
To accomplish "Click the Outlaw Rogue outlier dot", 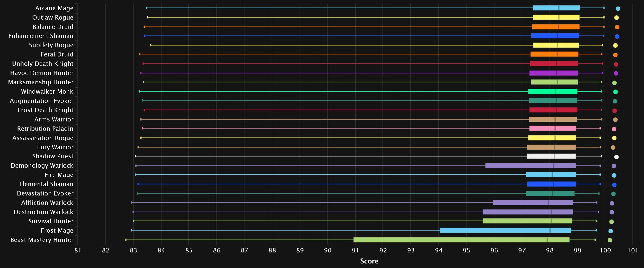I will coord(616,18).
